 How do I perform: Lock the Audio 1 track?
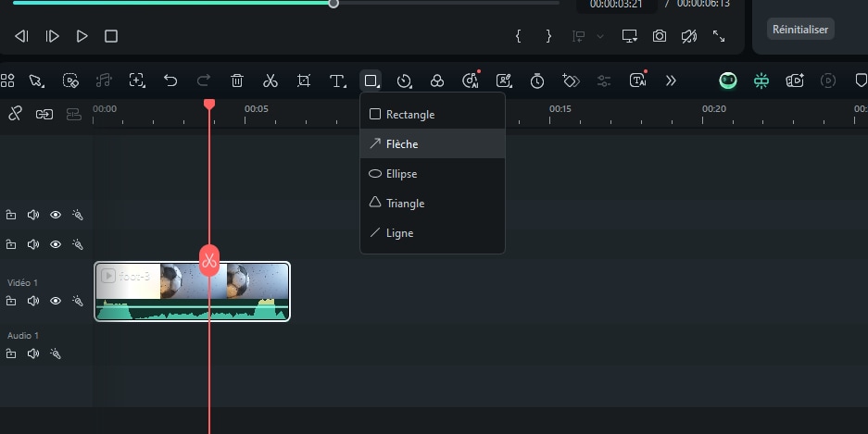coord(10,353)
